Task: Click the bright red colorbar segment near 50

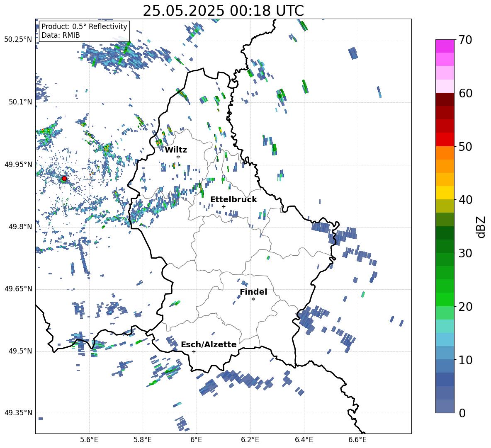Action: click(445, 140)
